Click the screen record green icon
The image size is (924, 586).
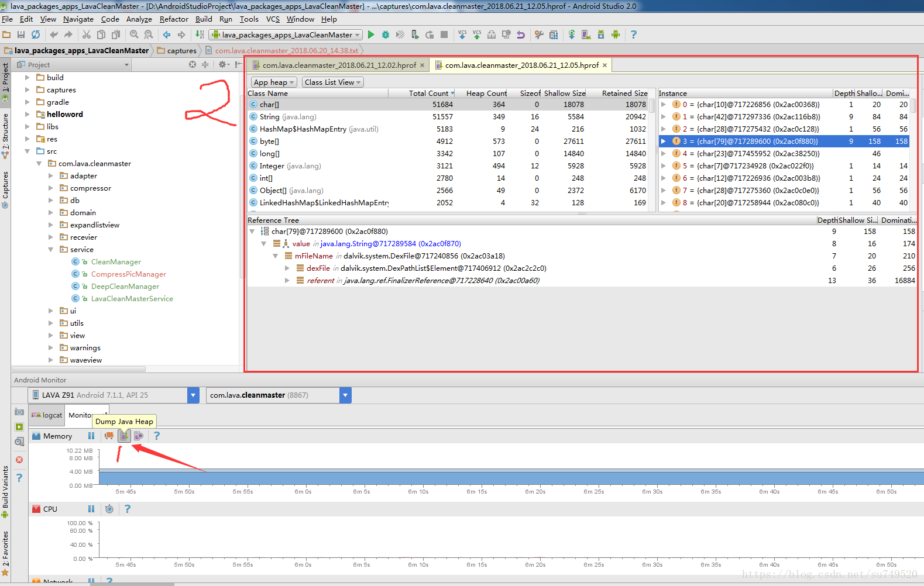pyautogui.click(x=19, y=427)
